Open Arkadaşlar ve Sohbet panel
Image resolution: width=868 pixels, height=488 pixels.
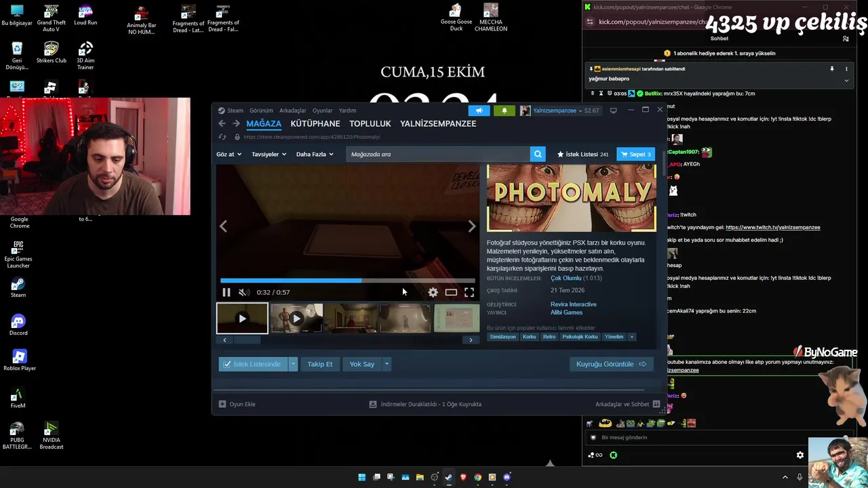tap(627, 404)
